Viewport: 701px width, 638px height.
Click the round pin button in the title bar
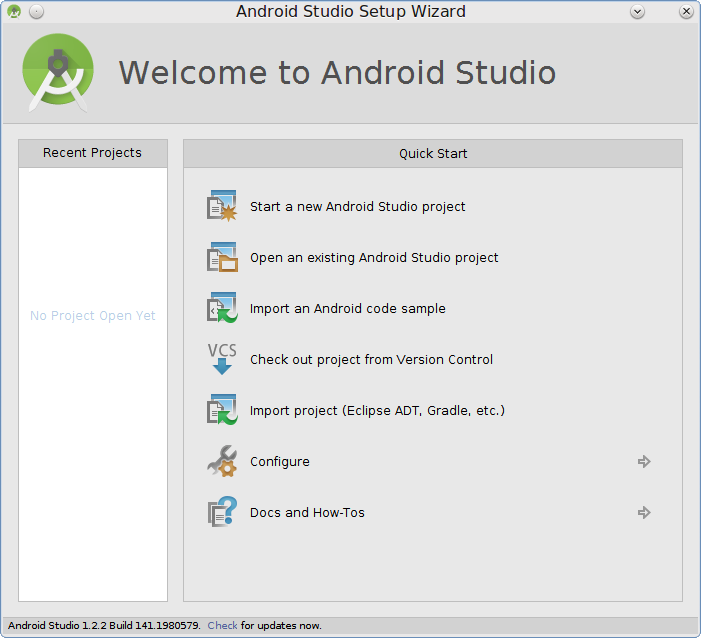point(36,11)
